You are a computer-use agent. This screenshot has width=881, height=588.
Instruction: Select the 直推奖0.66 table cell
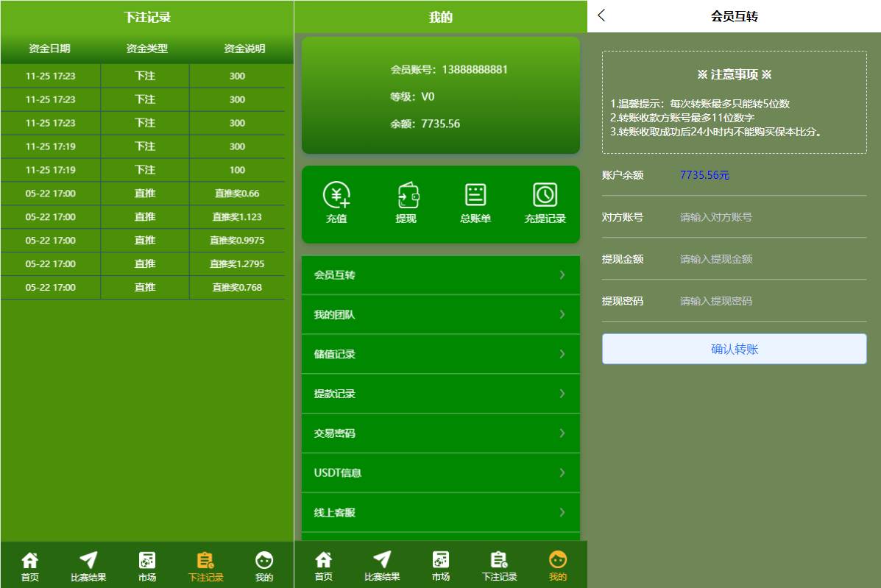point(237,194)
